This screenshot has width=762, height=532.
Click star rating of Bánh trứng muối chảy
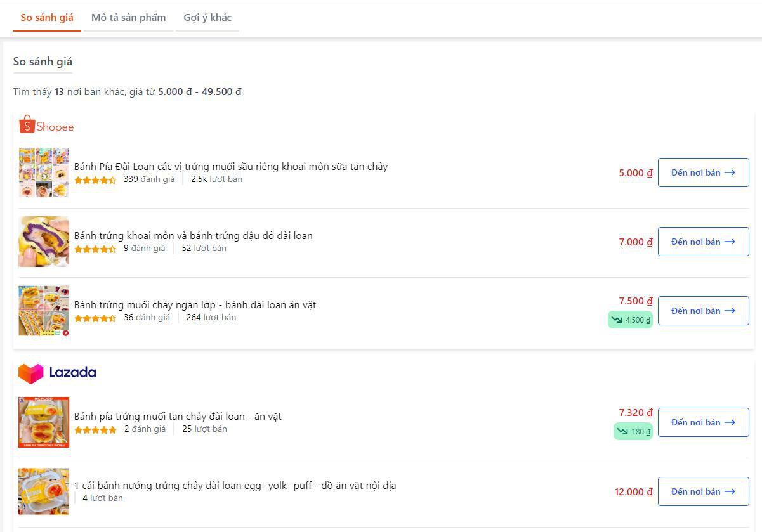click(95, 318)
